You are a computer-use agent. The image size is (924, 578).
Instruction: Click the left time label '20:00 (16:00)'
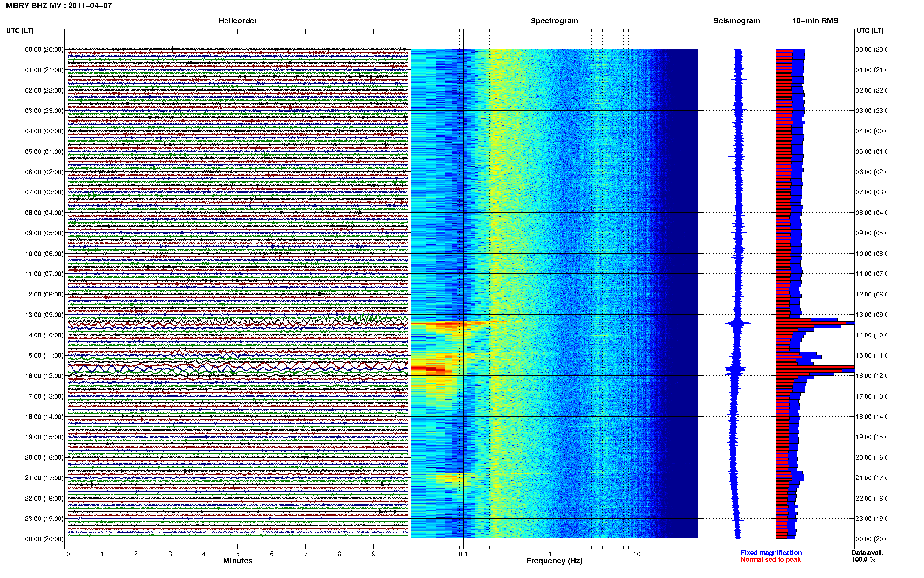click(x=44, y=458)
